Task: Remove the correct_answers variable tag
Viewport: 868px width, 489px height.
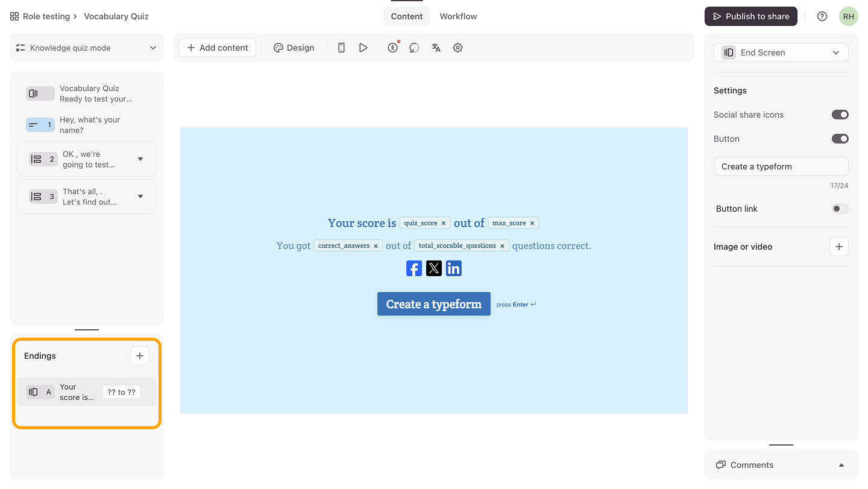Action: [x=376, y=246]
